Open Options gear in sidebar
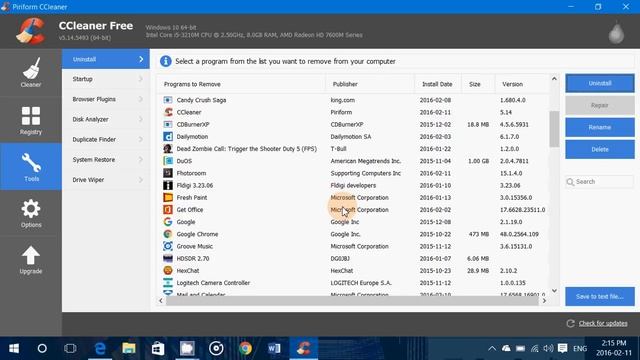The image size is (640, 360). click(x=31, y=213)
